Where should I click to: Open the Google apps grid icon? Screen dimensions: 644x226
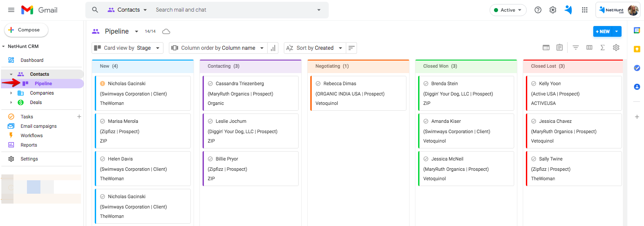(584, 10)
